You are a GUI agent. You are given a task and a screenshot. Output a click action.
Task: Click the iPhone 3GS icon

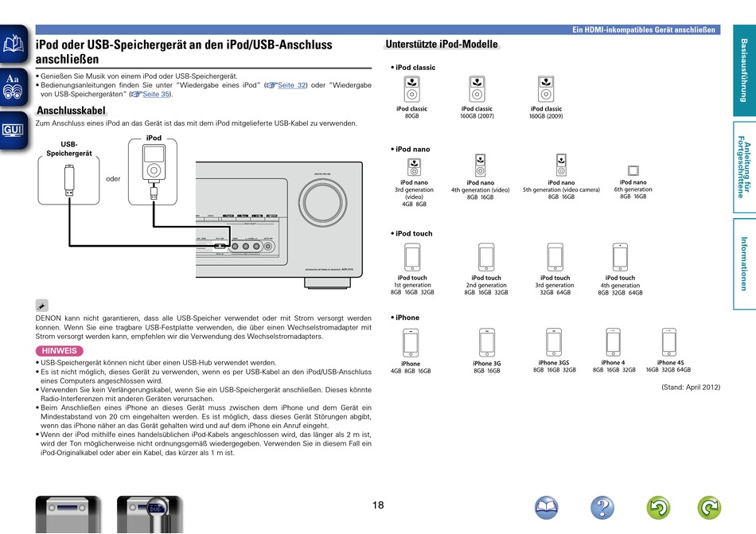554,342
